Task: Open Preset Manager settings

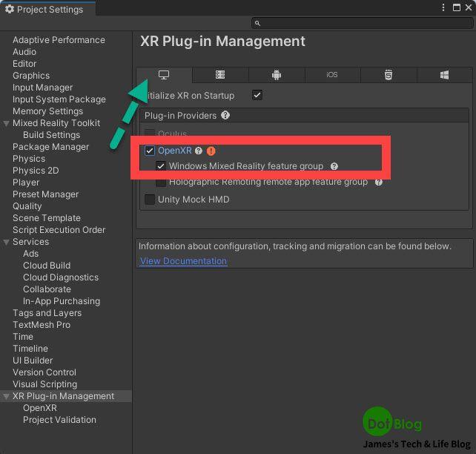Action: pos(45,194)
